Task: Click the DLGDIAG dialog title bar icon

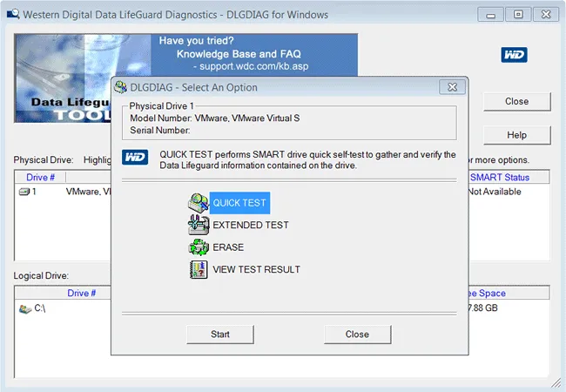Action: (120, 87)
